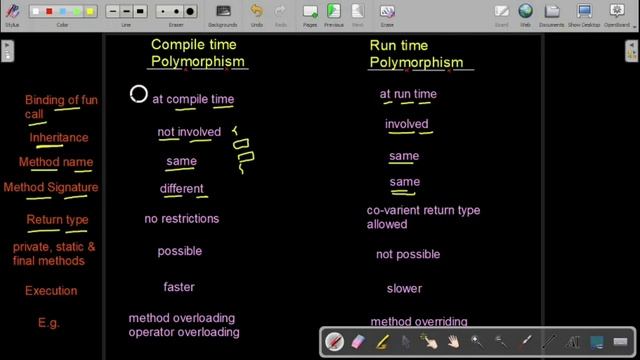Viewport: 640px width, 360px height.
Task: Click the 'Method name' row label
Action: (56, 162)
